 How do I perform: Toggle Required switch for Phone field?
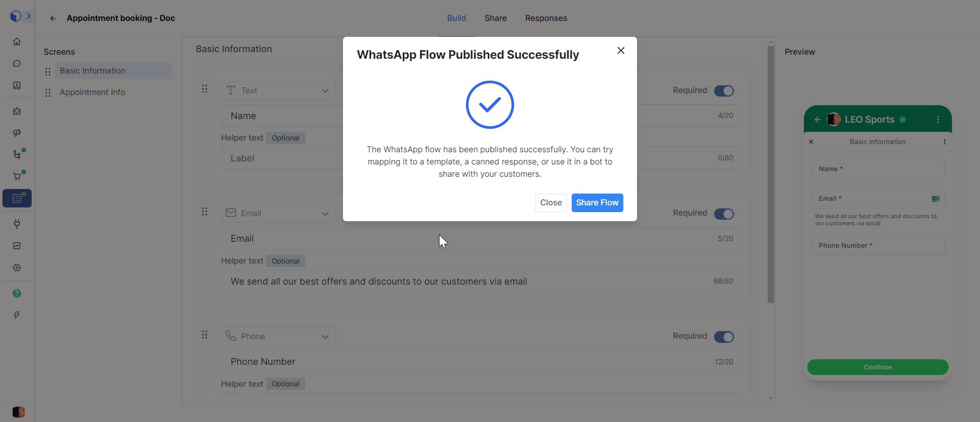pos(724,337)
